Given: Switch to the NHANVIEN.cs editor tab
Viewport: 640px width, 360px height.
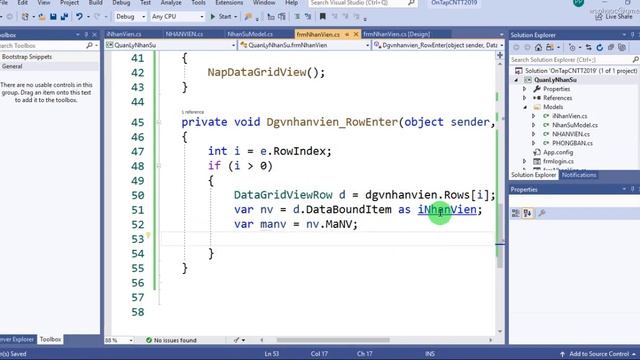Looking at the screenshot, I should click(x=184, y=34).
